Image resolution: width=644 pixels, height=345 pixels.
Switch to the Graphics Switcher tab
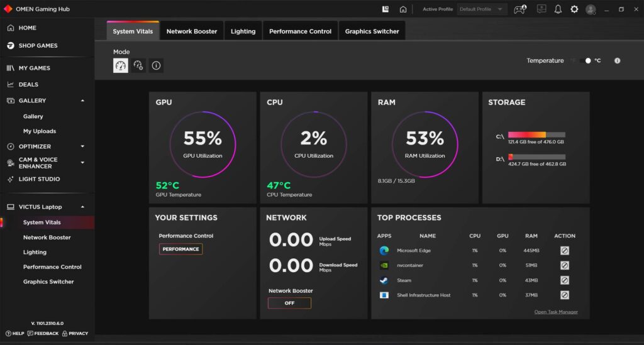[372, 31]
